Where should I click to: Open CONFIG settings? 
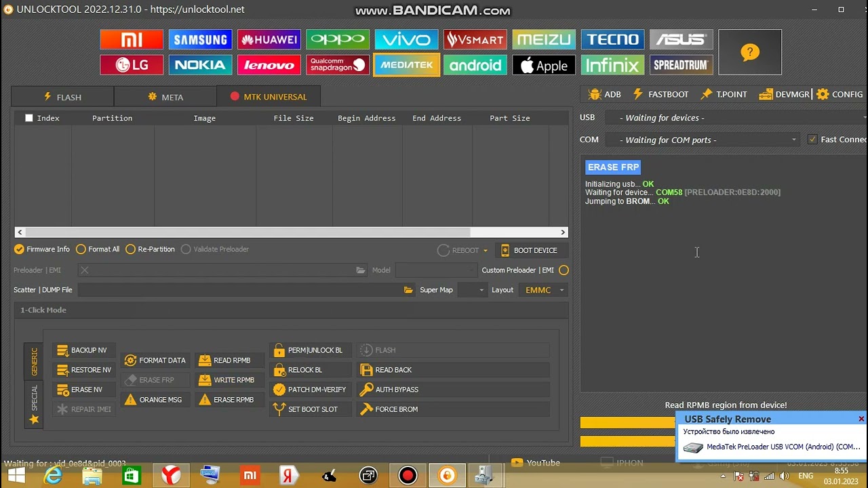(x=840, y=94)
